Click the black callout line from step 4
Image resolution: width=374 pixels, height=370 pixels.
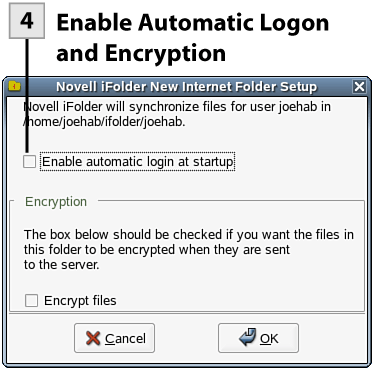(x=27, y=97)
